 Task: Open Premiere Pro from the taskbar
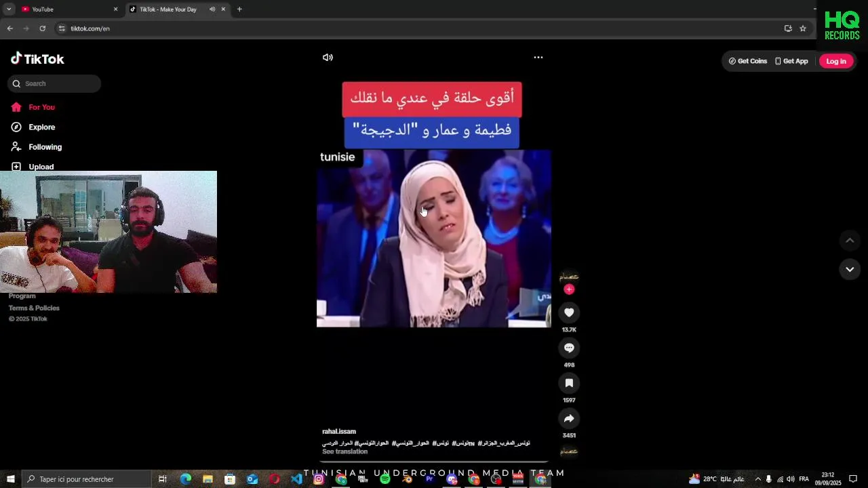pos(429,479)
